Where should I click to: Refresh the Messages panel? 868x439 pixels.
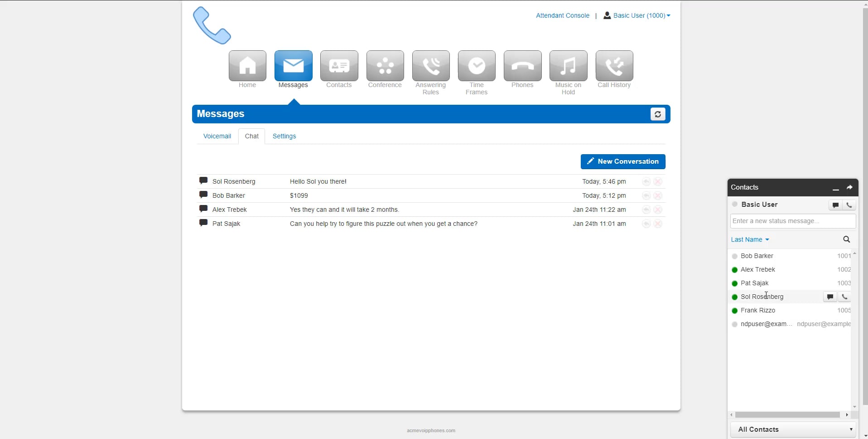point(658,114)
